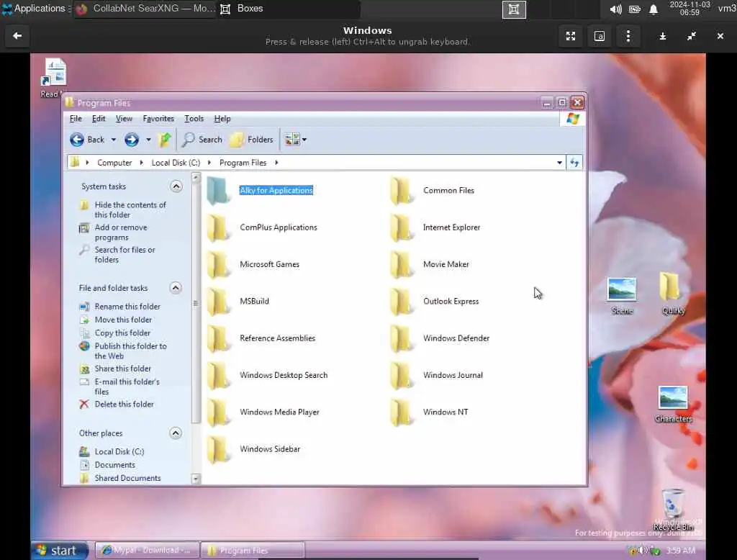Toggle Boxes fullscreen icon in header
Viewport: 737px width, 560px height.
click(x=571, y=36)
